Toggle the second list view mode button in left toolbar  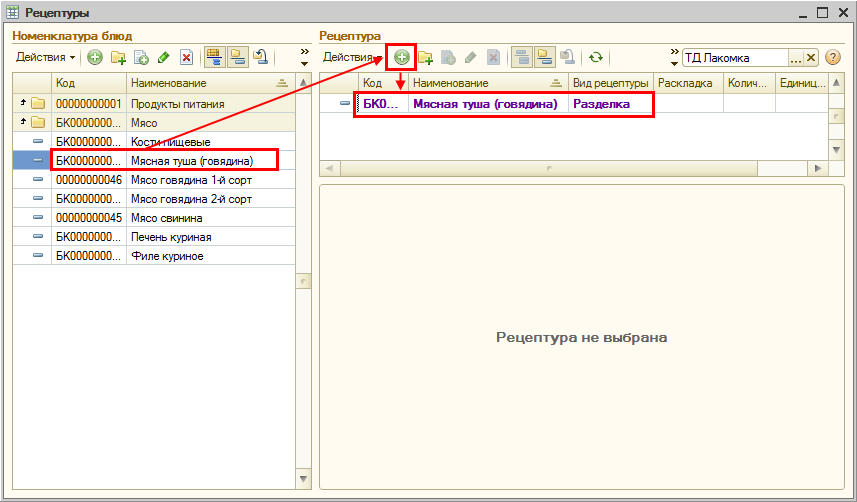tap(237, 58)
